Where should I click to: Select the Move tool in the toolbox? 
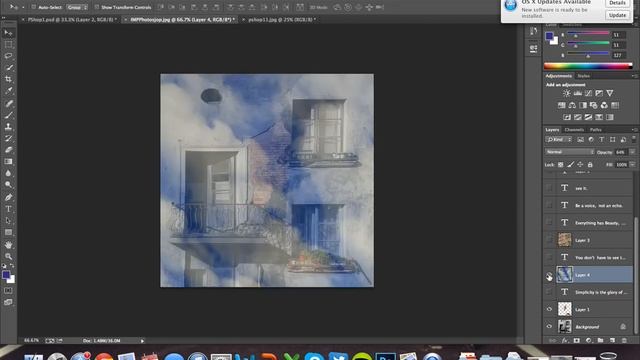[x=8, y=33]
